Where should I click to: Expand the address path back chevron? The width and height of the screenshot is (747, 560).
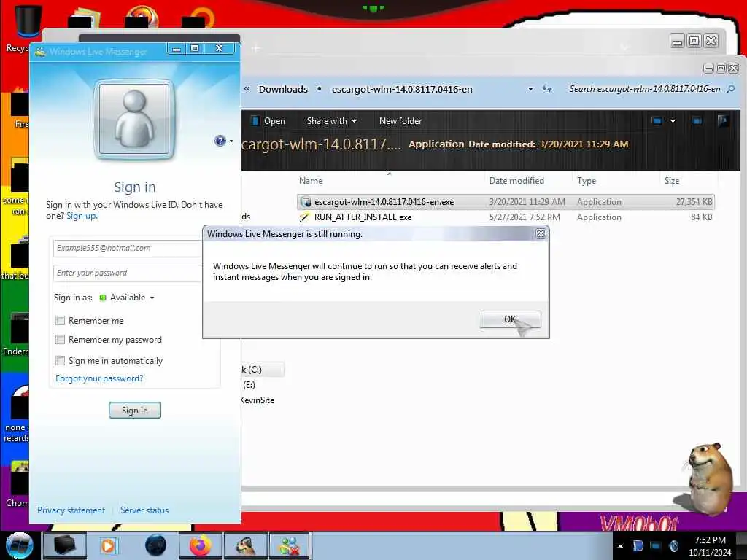pos(247,89)
